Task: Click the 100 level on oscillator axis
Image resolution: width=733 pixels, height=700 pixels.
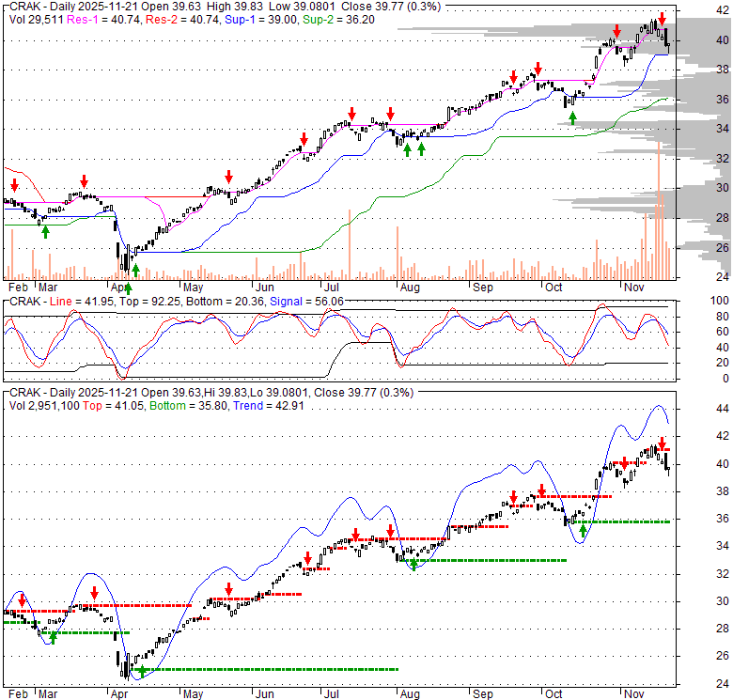Action: coord(720,301)
